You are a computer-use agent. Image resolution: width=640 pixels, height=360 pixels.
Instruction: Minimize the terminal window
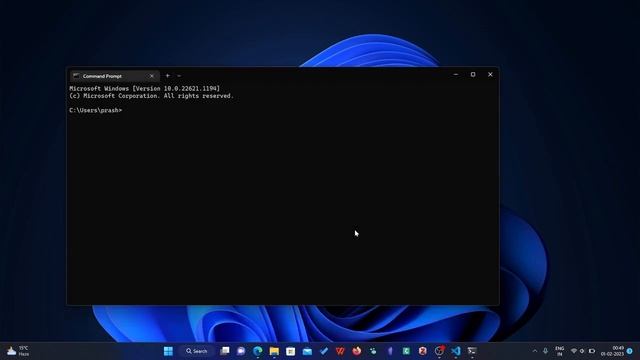pyautogui.click(x=456, y=75)
